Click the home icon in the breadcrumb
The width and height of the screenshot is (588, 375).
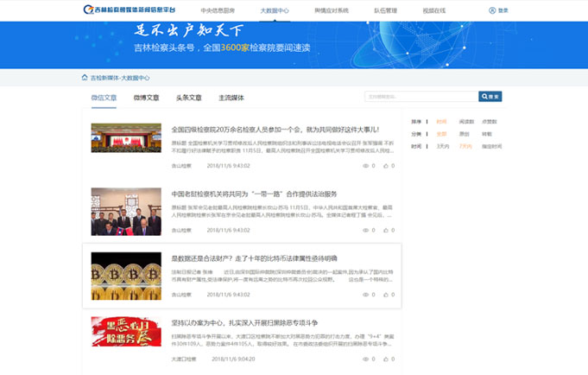(85, 77)
